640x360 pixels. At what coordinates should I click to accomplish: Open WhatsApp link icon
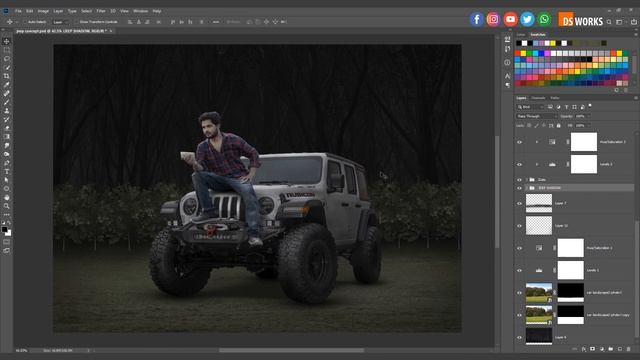(x=544, y=19)
